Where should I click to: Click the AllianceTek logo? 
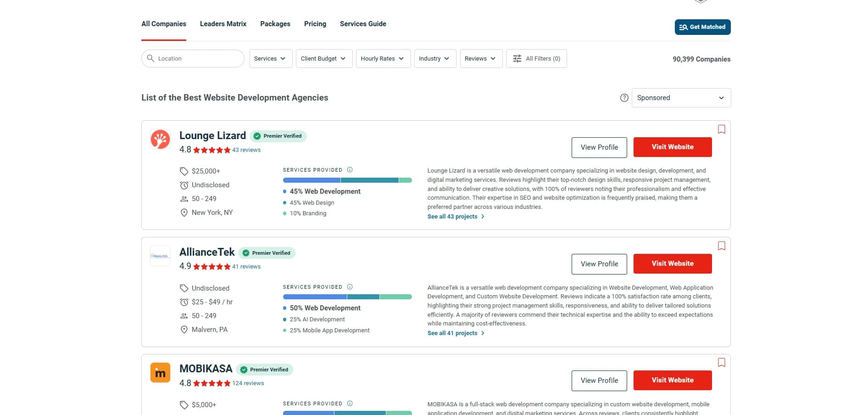tap(160, 256)
